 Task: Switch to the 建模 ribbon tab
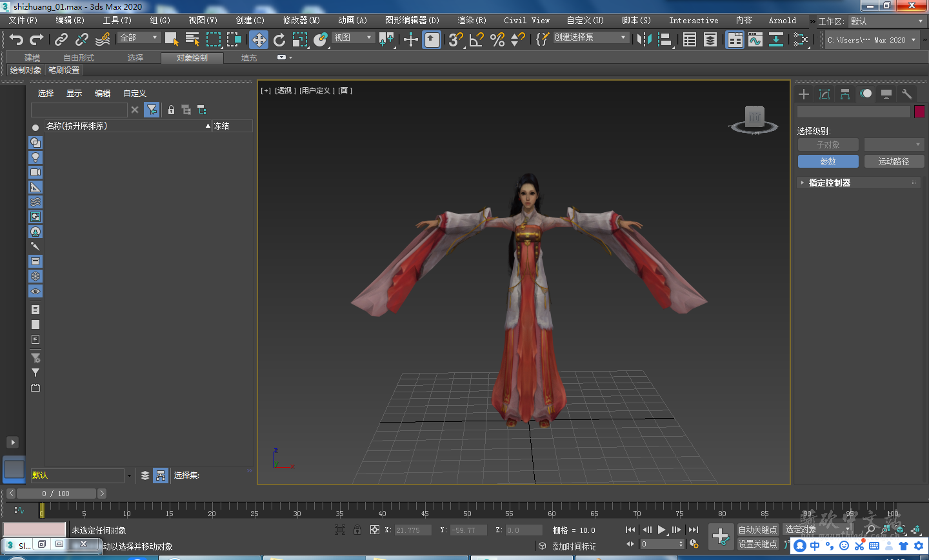point(32,57)
